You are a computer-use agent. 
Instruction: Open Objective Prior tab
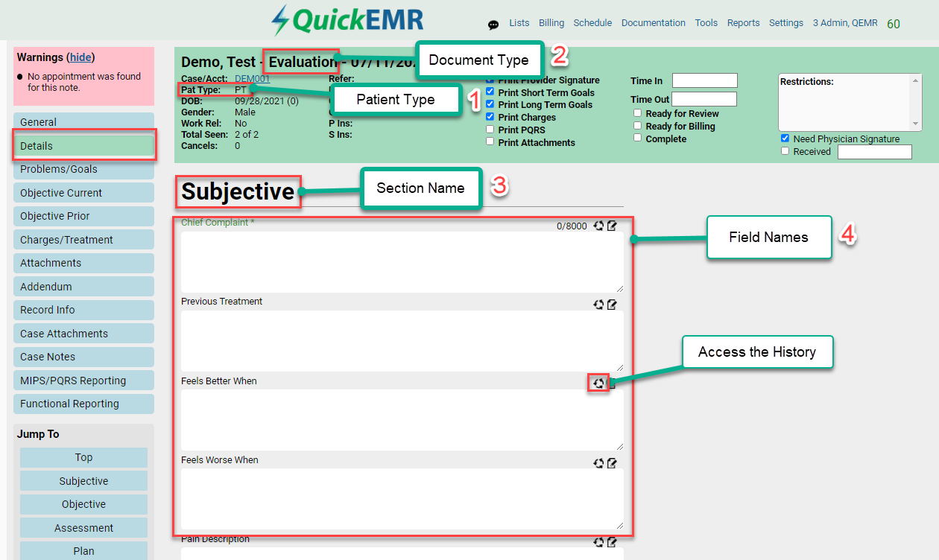pyautogui.click(x=83, y=216)
